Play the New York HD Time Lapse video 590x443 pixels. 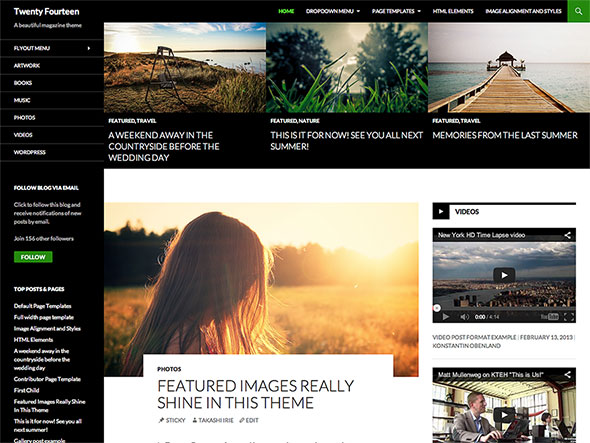504,276
